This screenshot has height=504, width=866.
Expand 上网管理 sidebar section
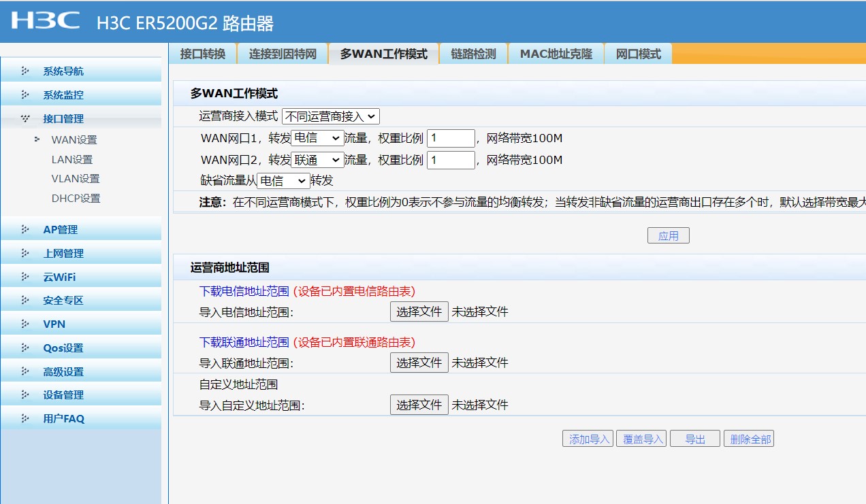[x=81, y=253]
